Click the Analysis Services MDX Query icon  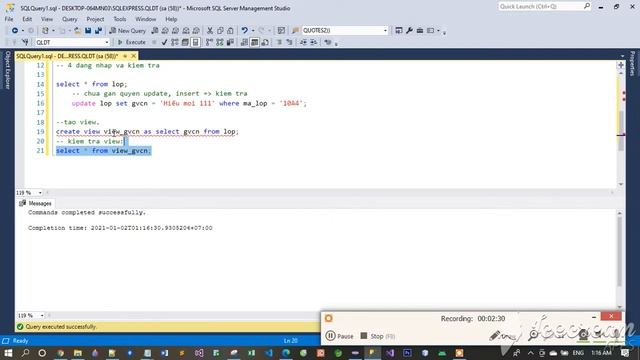(165, 31)
